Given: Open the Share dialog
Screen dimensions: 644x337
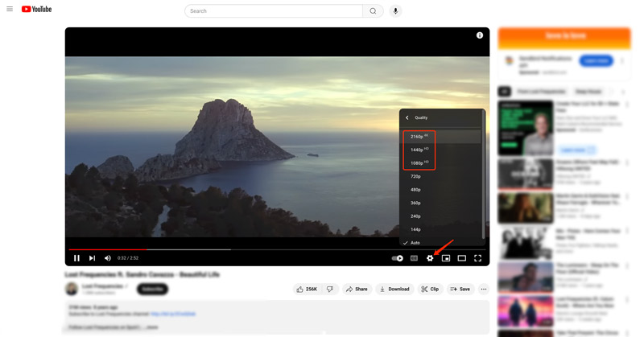Looking at the screenshot, I should point(357,290).
